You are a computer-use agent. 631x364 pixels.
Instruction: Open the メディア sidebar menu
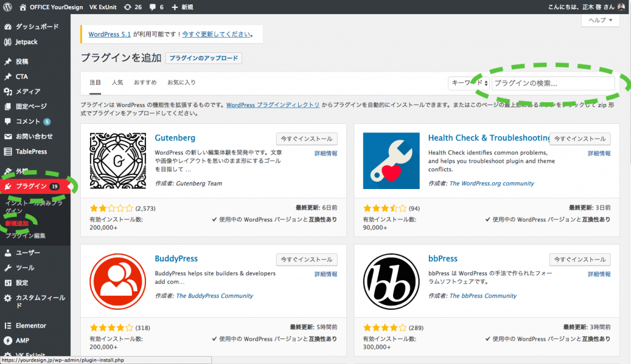[28, 91]
